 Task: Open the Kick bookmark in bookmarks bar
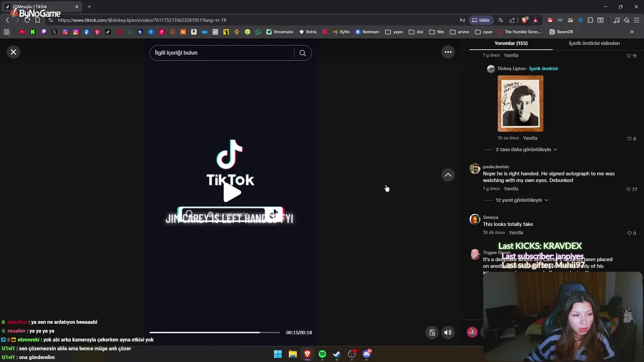(x=33, y=32)
